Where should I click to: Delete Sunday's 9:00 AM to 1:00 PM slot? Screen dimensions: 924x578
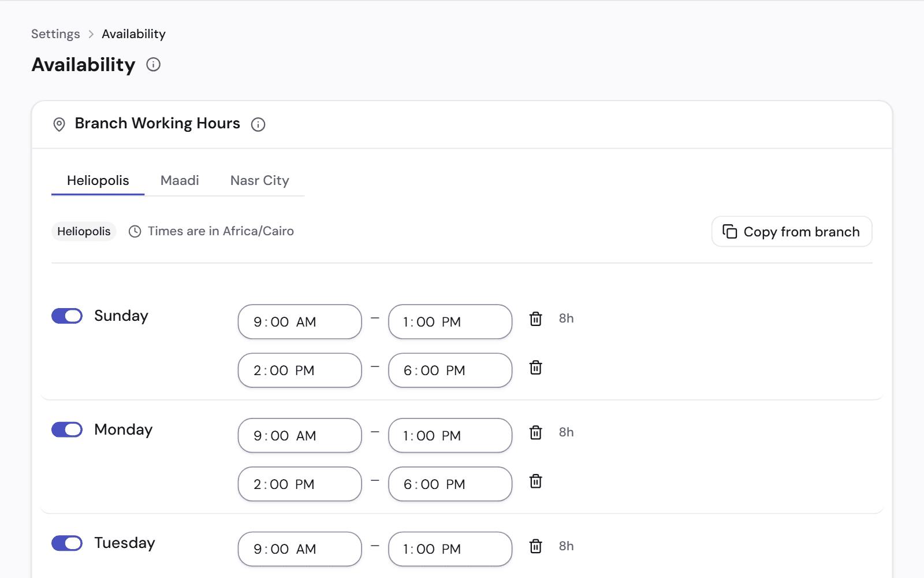[x=536, y=318]
